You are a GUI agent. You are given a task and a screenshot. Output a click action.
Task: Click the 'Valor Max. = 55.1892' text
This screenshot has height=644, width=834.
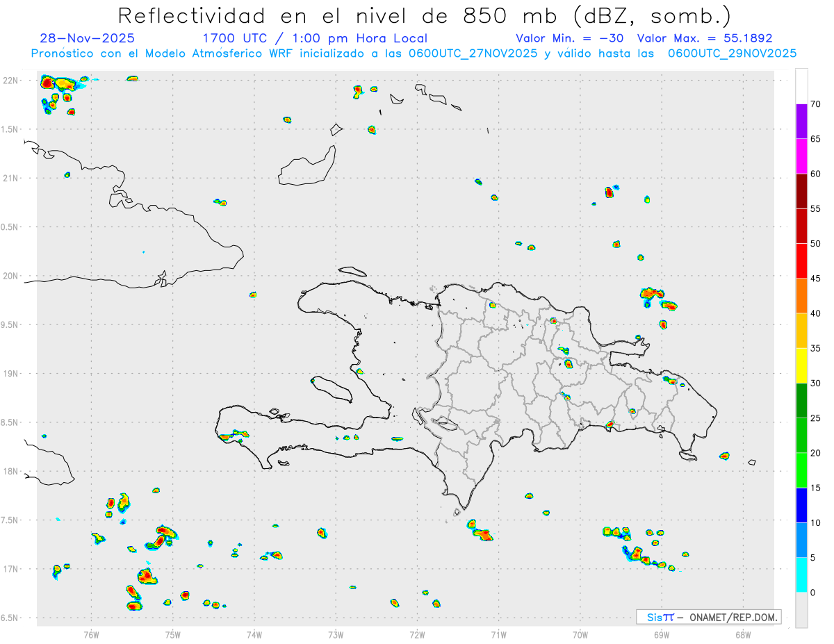tap(705, 38)
